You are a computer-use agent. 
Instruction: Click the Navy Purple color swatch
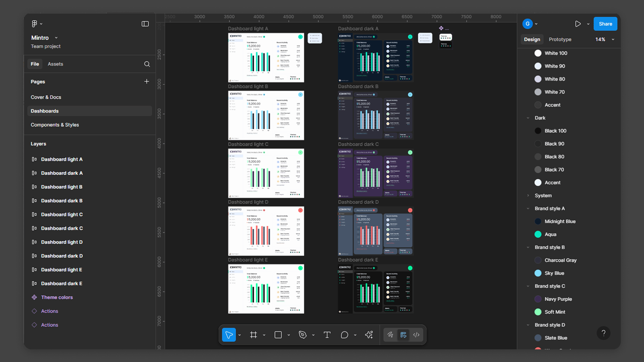(x=538, y=299)
